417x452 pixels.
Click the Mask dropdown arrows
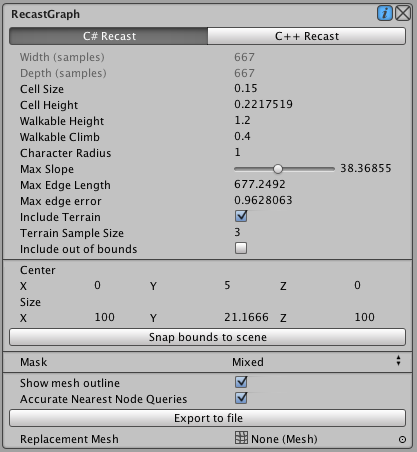(398, 361)
